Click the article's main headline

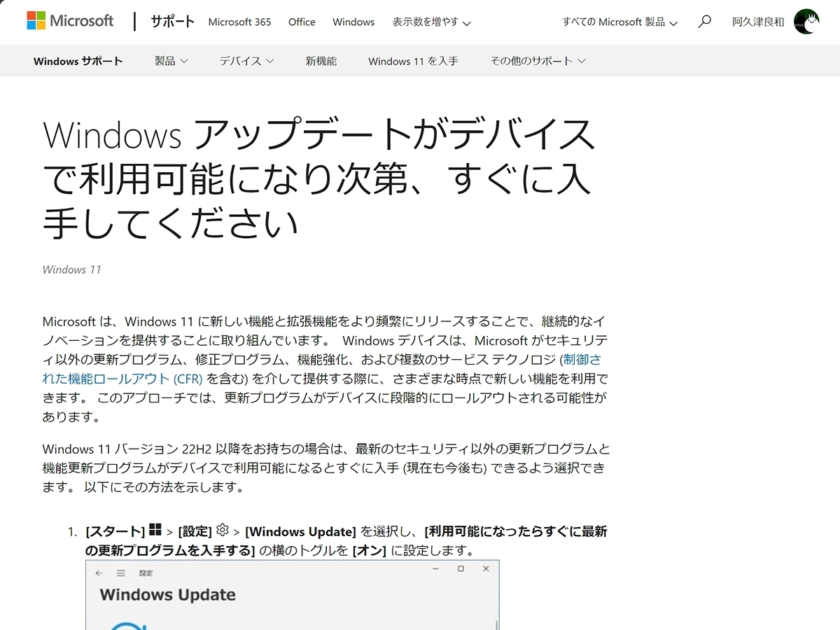(318, 178)
